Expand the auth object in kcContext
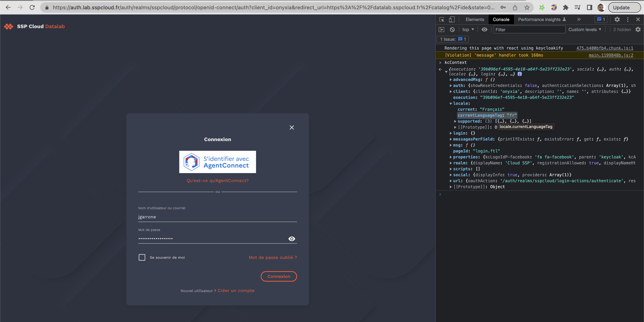The width and height of the screenshot is (644, 322). click(x=451, y=85)
